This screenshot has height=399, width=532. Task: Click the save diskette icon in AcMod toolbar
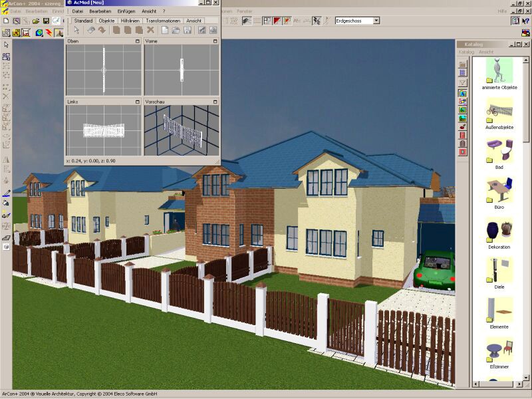[x=188, y=30]
